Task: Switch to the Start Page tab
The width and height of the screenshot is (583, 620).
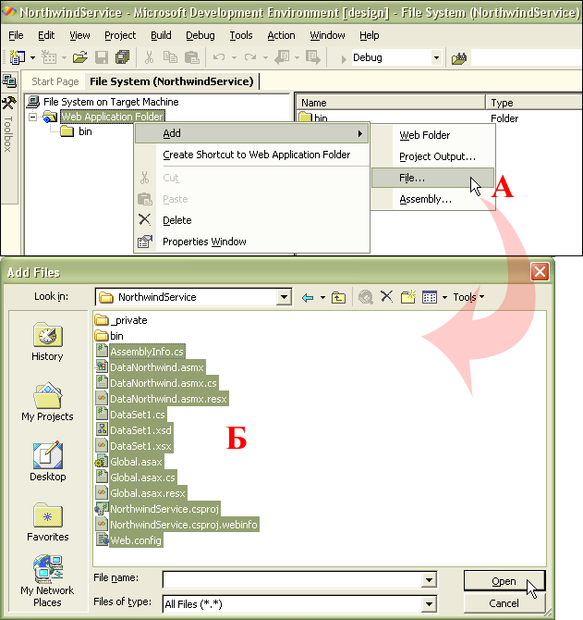Action: (55, 81)
